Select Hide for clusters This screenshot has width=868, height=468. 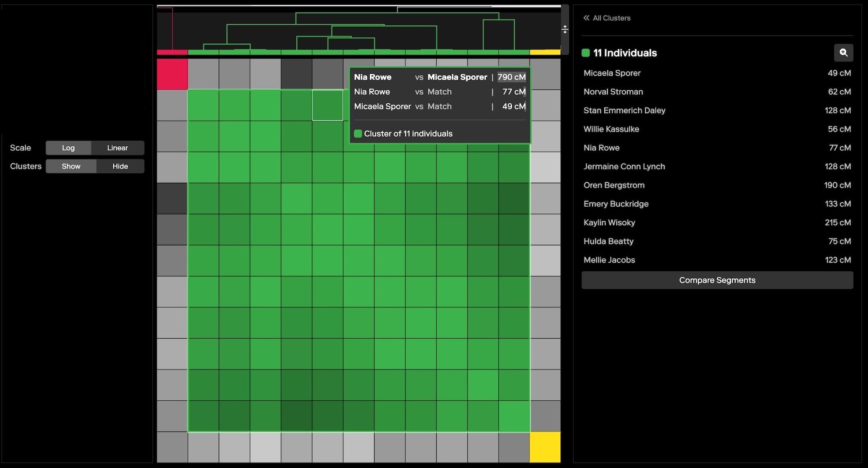pos(120,166)
